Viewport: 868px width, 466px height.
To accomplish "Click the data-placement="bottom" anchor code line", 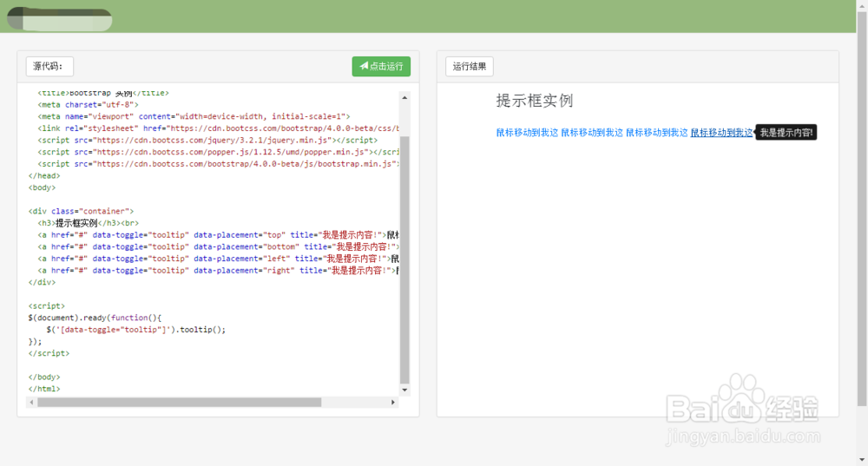I will point(218,246).
